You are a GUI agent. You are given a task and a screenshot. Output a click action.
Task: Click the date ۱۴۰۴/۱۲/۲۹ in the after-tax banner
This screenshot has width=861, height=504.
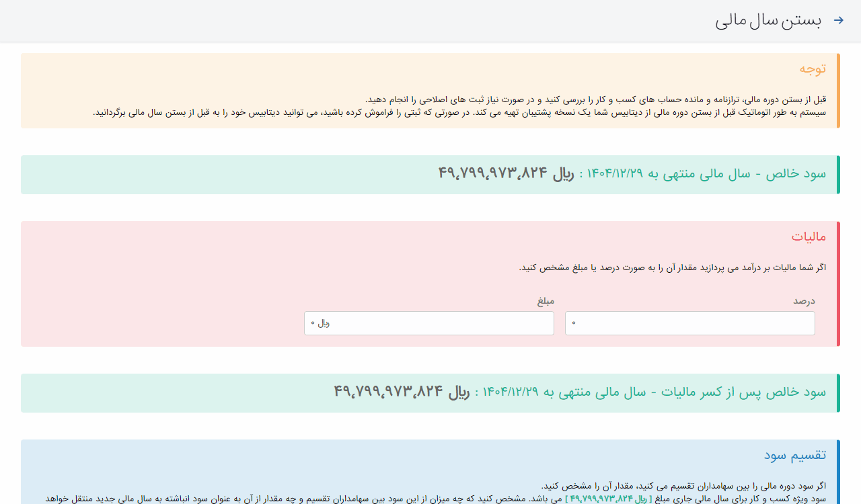(511, 392)
